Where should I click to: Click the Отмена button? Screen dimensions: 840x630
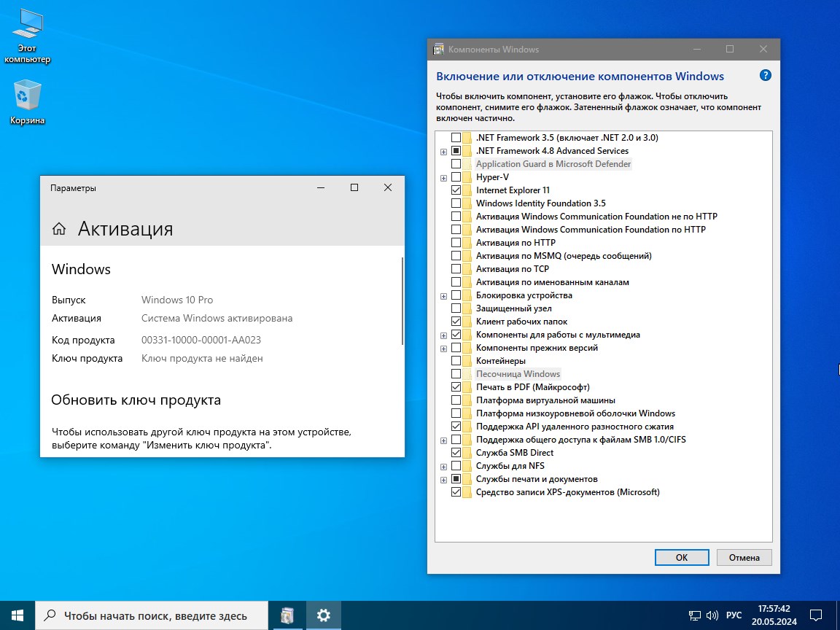coord(744,557)
